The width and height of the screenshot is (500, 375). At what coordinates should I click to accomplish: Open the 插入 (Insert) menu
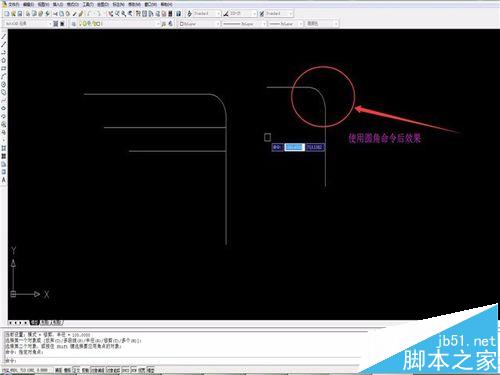(x=58, y=5)
